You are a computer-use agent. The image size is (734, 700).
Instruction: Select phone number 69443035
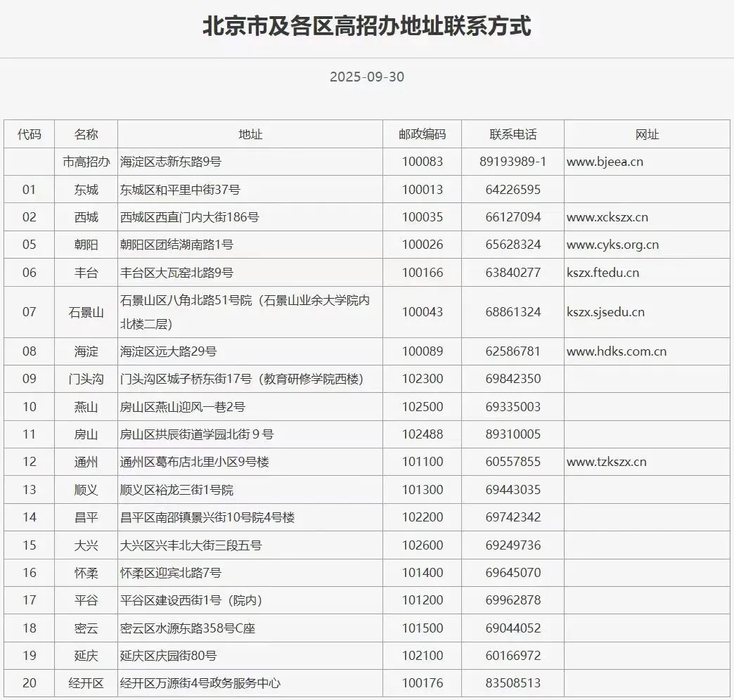click(513, 490)
